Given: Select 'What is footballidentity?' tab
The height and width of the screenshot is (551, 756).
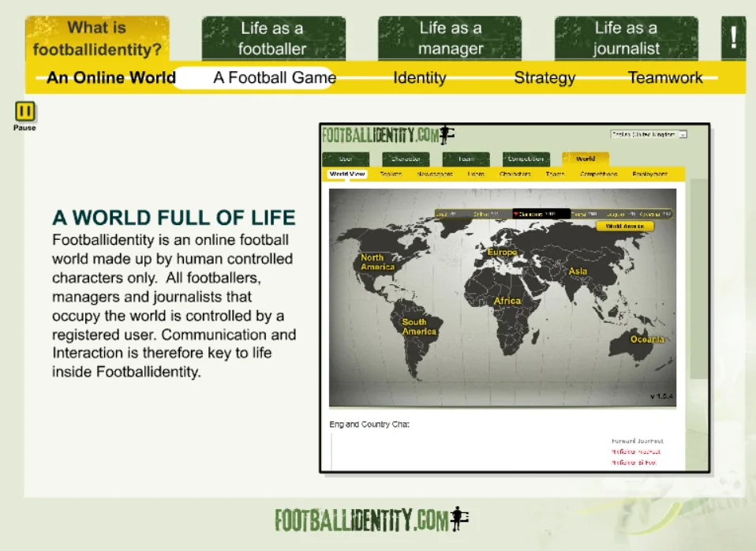Looking at the screenshot, I should (x=97, y=39).
